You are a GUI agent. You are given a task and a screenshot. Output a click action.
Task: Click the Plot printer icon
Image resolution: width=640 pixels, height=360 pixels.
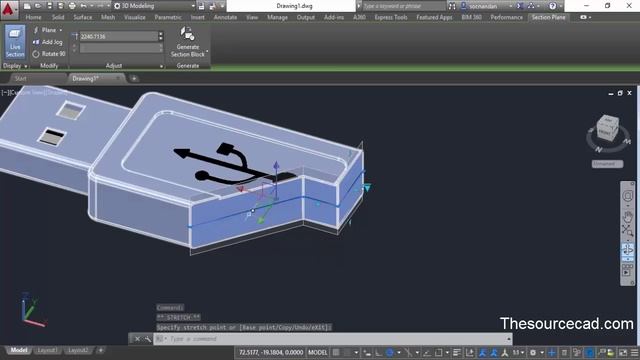72,6
